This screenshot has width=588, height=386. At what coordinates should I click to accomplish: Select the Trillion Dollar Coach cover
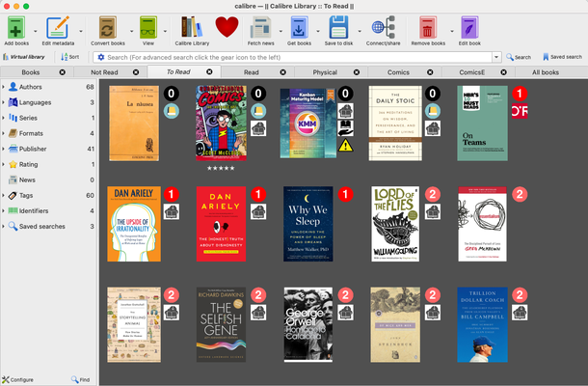tap(482, 324)
